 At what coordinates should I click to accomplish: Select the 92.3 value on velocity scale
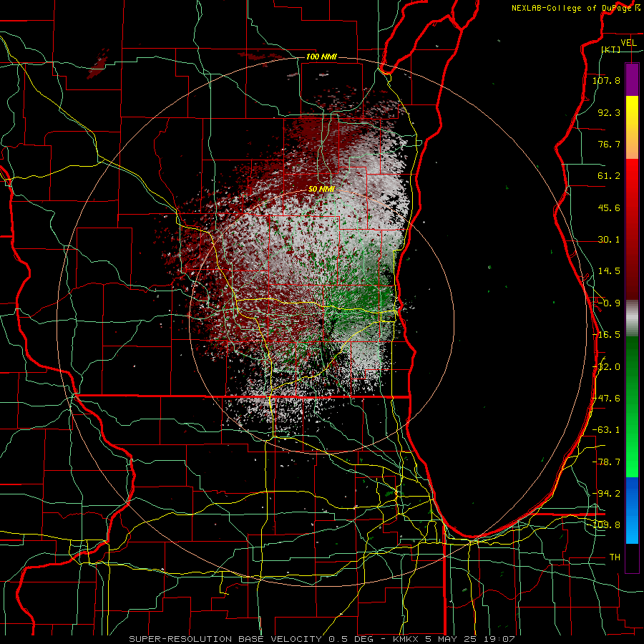(609, 112)
